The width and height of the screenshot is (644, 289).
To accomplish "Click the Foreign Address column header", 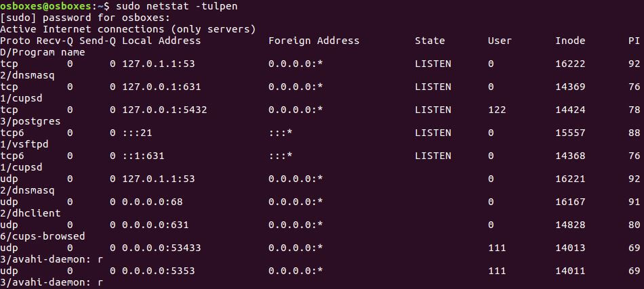I will 313,41.
